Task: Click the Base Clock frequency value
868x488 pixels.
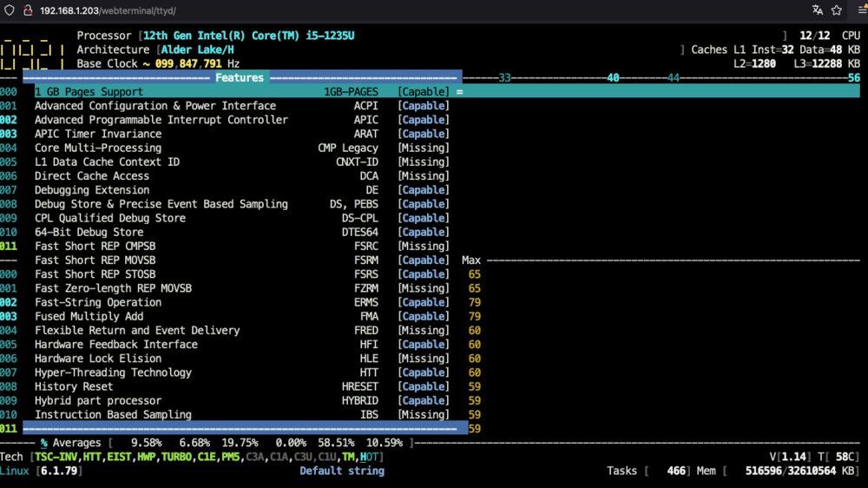Action: click(188, 63)
